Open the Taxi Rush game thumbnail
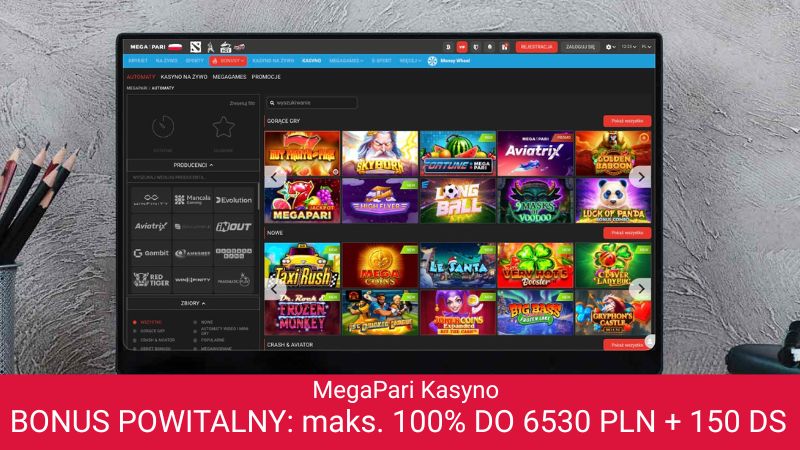This screenshot has width=800, height=450. [303, 265]
